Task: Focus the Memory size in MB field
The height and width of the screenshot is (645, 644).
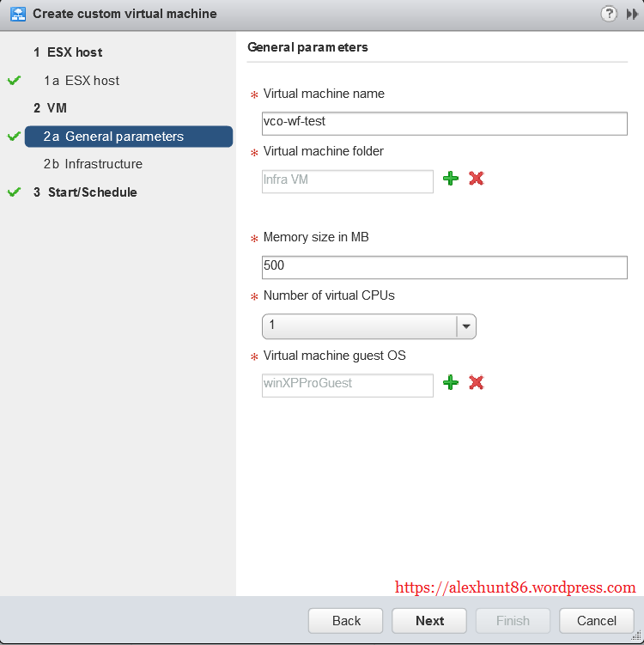Action: tap(445, 267)
